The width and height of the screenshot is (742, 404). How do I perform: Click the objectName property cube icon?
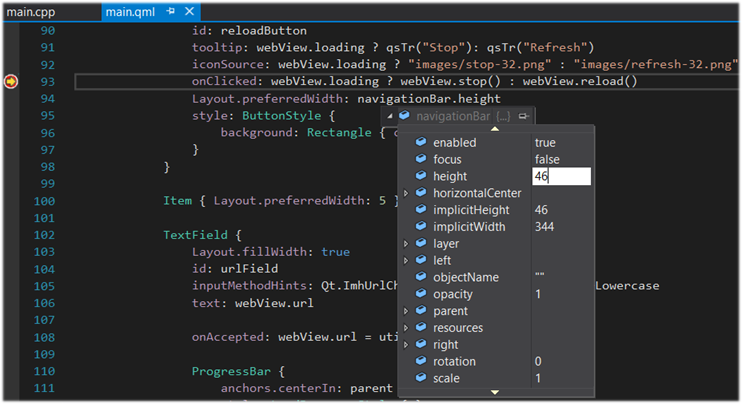[x=420, y=277]
